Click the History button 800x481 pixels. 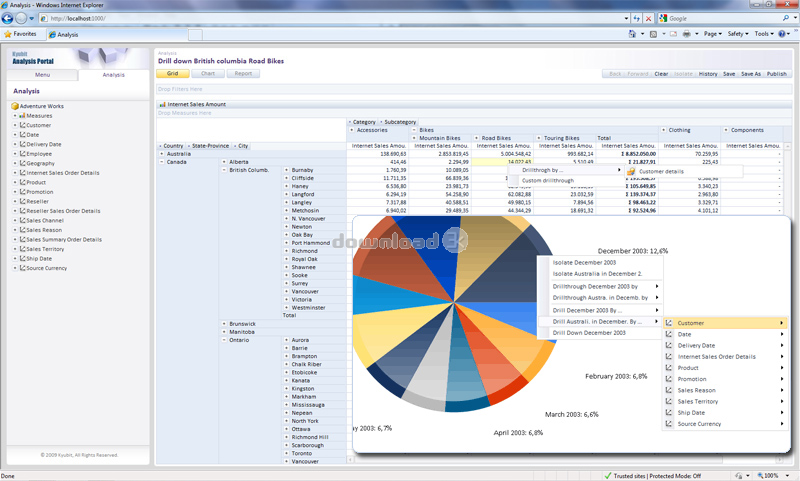click(708, 74)
